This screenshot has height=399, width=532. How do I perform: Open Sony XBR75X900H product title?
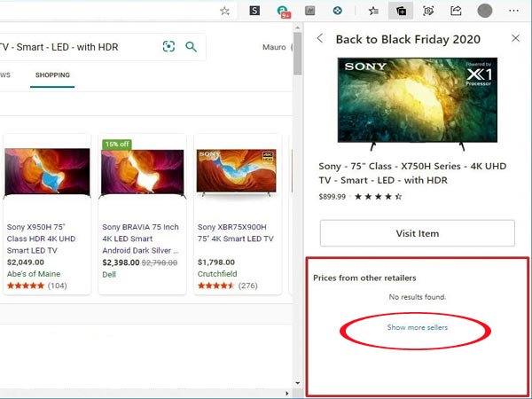pyautogui.click(x=236, y=232)
